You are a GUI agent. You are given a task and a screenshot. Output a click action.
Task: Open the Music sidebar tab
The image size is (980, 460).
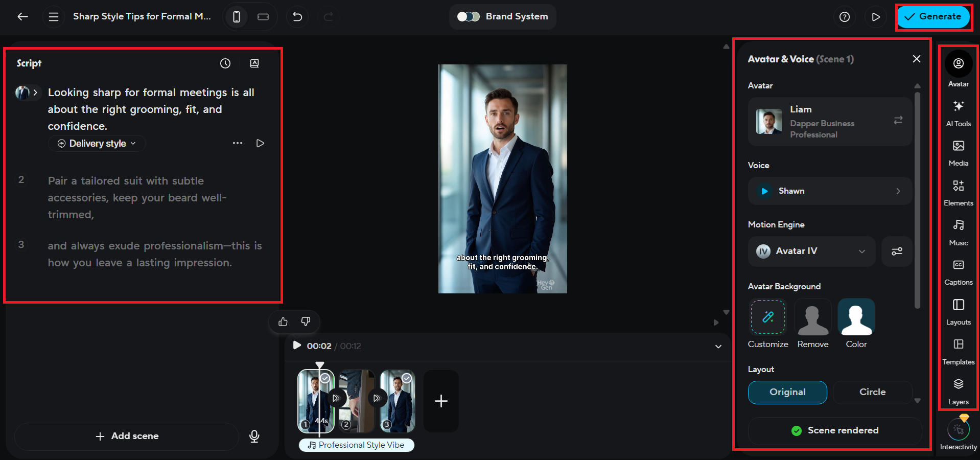pyautogui.click(x=959, y=233)
